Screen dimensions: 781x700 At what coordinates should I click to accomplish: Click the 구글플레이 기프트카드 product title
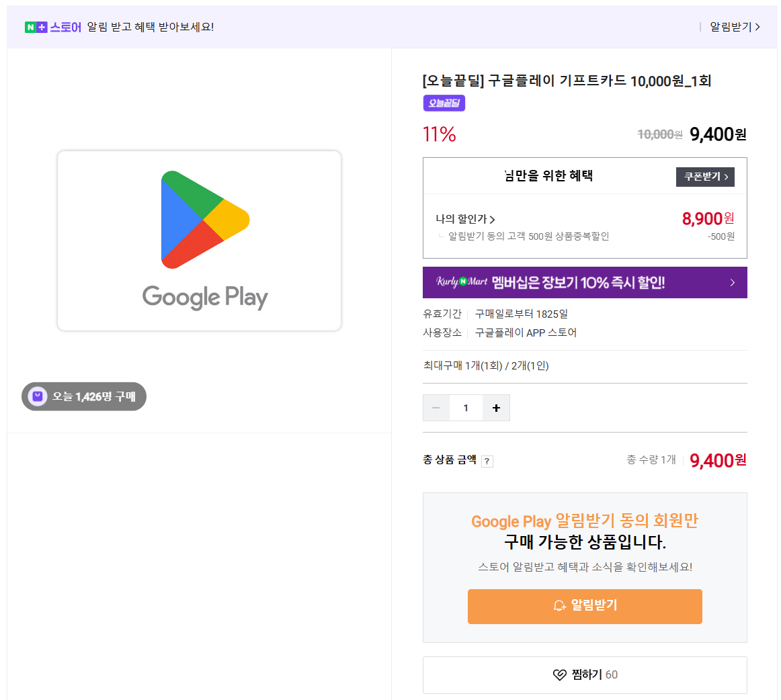coord(567,81)
